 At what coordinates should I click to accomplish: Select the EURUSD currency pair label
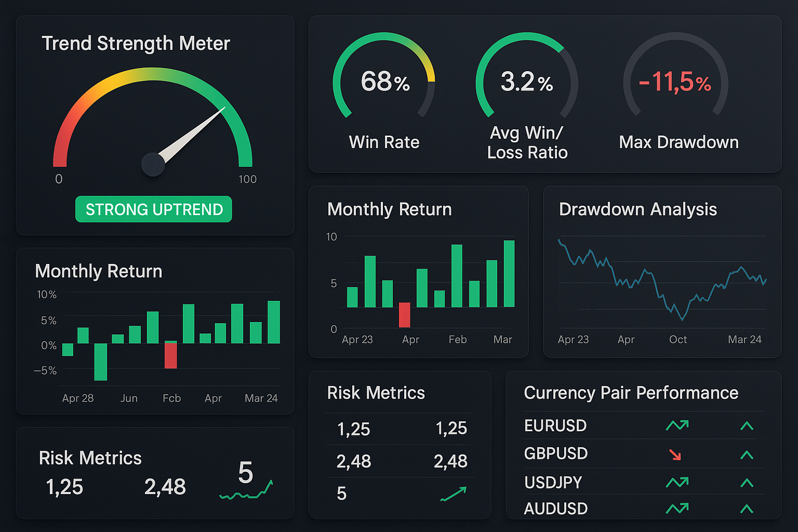pyautogui.click(x=555, y=425)
